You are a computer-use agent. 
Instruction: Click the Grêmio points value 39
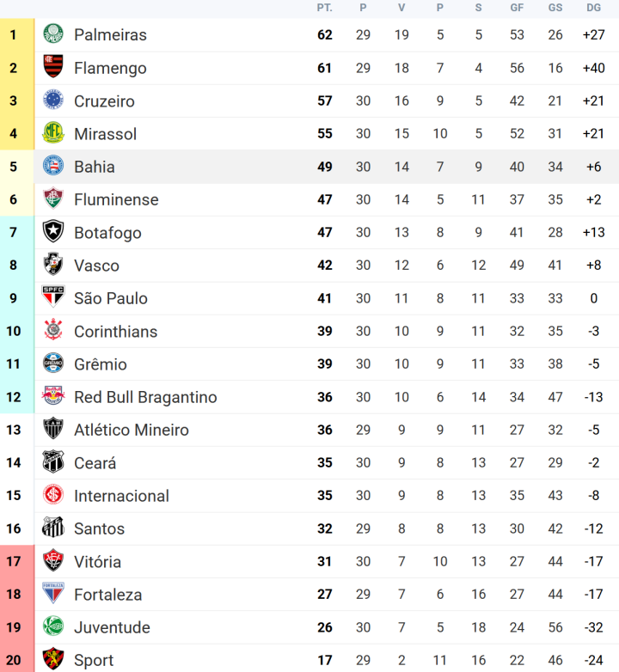click(324, 364)
